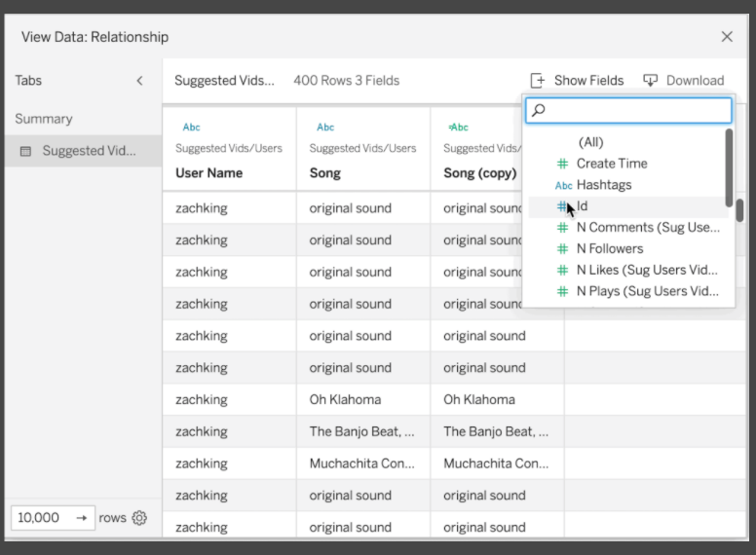Click the Song (copy) column header
Viewport: 756px width, 555px height.
click(x=479, y=173)
